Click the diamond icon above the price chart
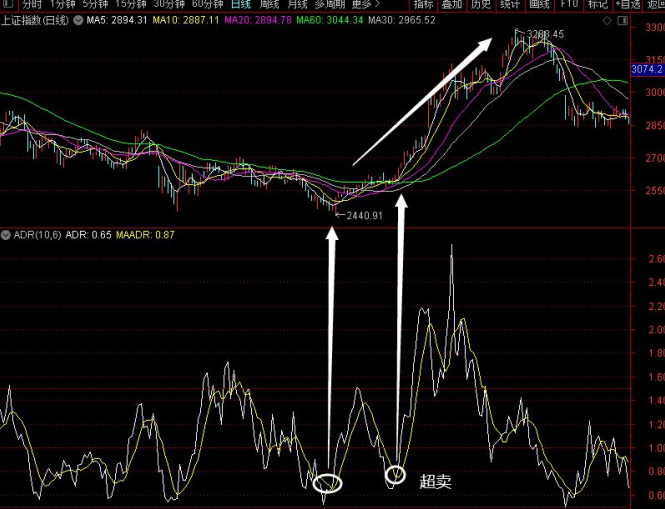Image resolution: width=665 pixels, height=509 pixels. [607, 20]
